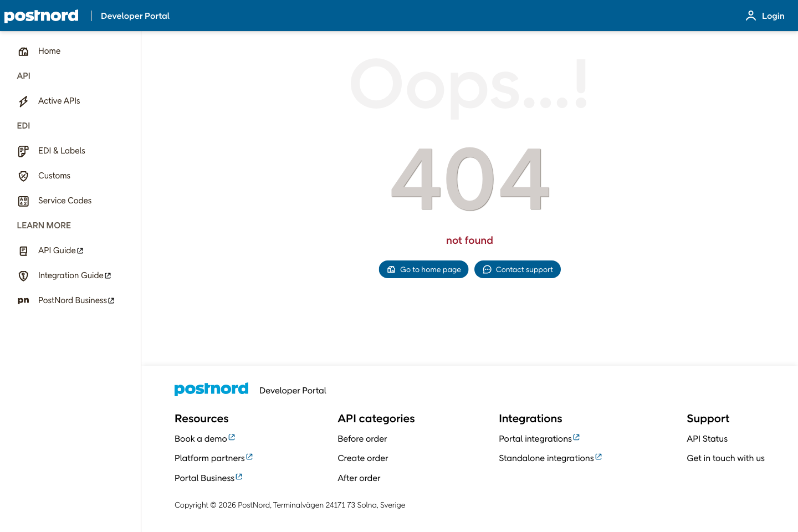Open the API Status support link
This screenshot has height=532, width=798.
click(707, 438)
